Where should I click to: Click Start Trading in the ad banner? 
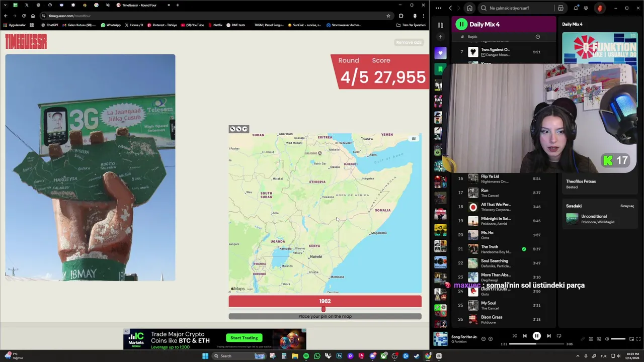pos(244,338)
